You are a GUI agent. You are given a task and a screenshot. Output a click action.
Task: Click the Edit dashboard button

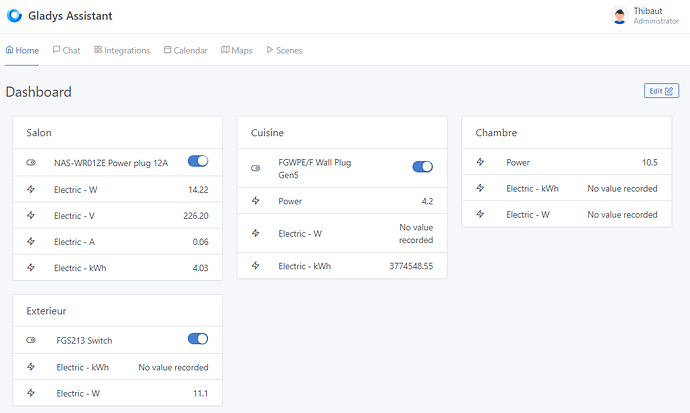pos(661,91)
